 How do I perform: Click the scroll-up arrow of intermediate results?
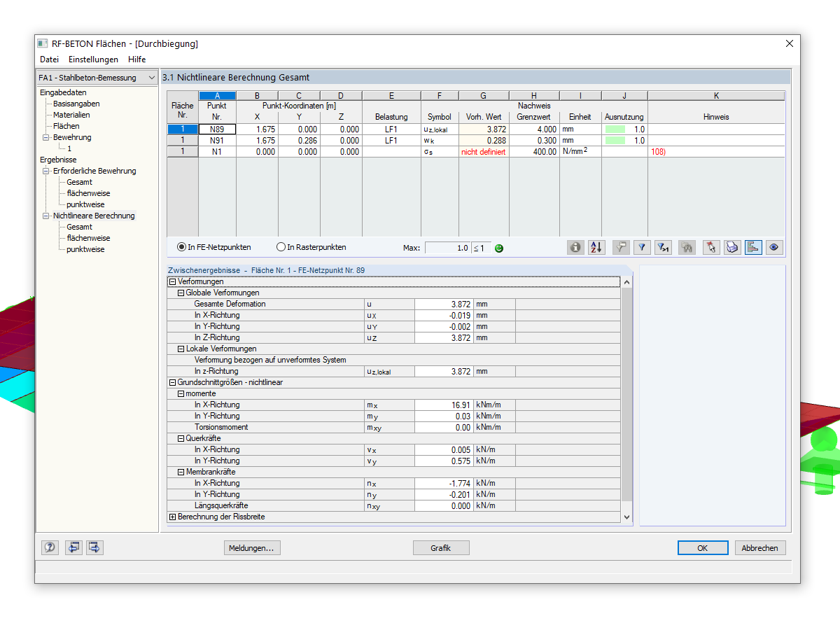pyautogui.click(x=626, y=282)
